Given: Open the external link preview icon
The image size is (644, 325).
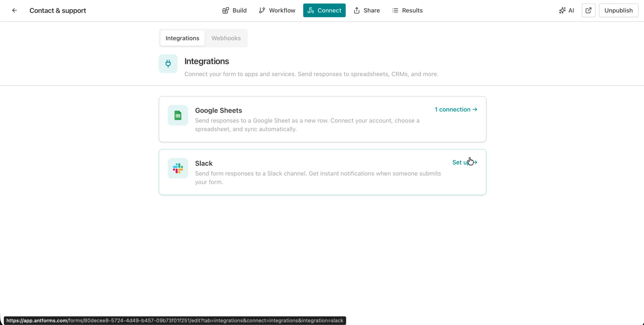Looking at the screenshot, I should pyautogui.click(x=589, y=10).
